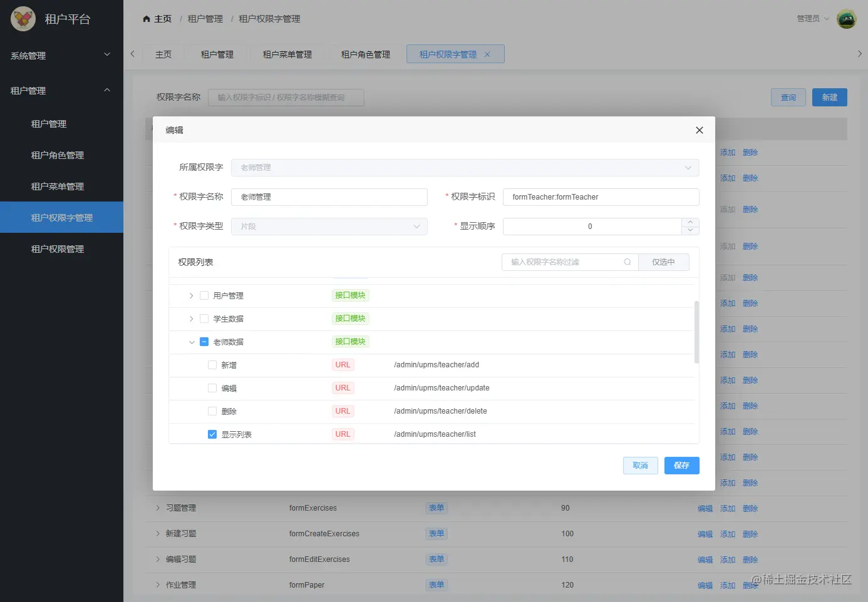Click the home icon in the breadcrumb
Image resolution: width=868 pixels, height=602 pixels.
tap(147, 19)
